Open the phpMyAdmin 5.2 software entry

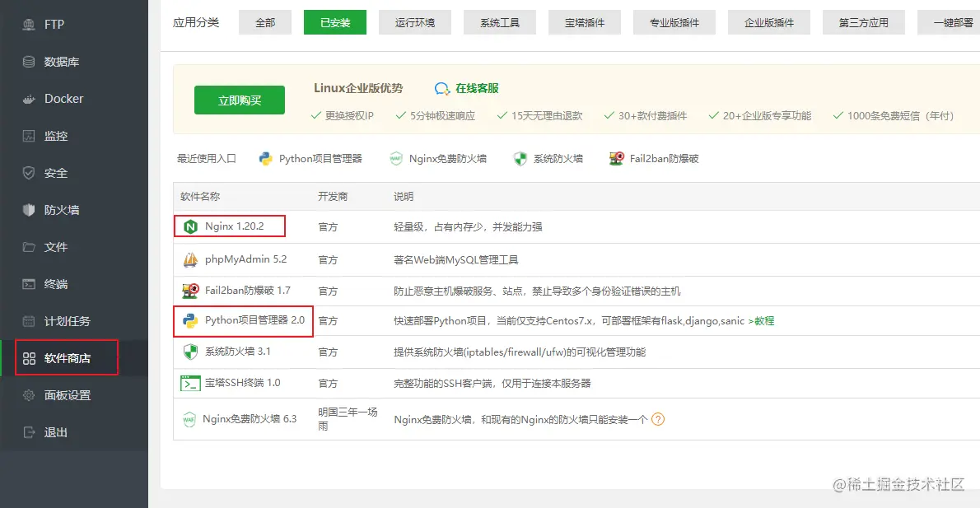tap(245, 259)
